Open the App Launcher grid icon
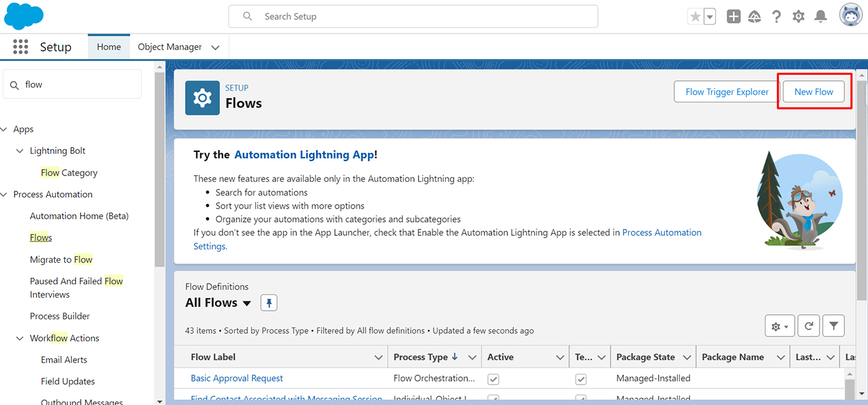868x405 pixels. click(20, 46)
